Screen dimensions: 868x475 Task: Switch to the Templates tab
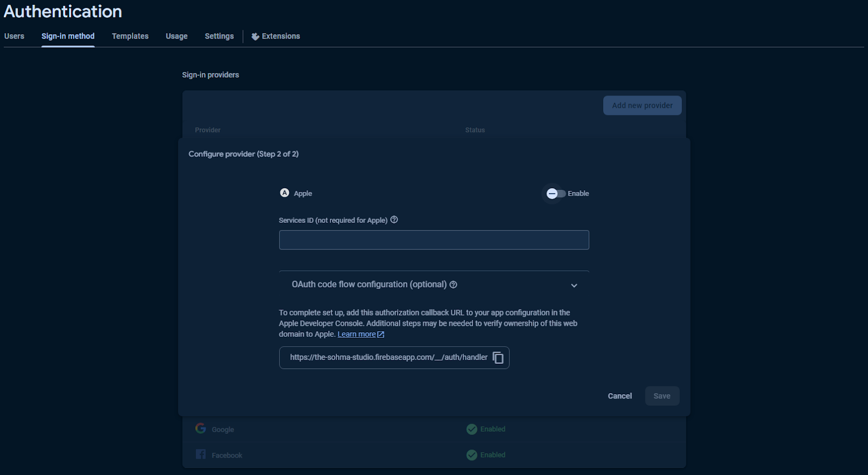coord(130,36)
